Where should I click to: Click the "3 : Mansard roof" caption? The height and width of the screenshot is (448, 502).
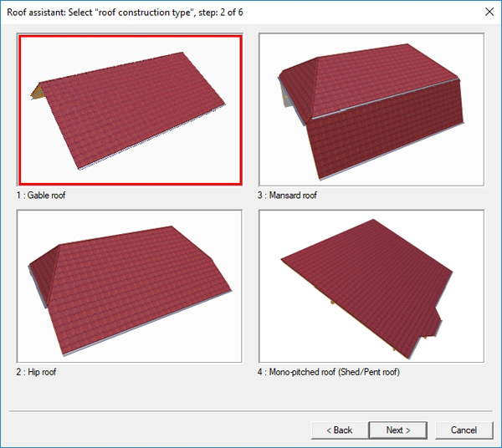point(288,196)
